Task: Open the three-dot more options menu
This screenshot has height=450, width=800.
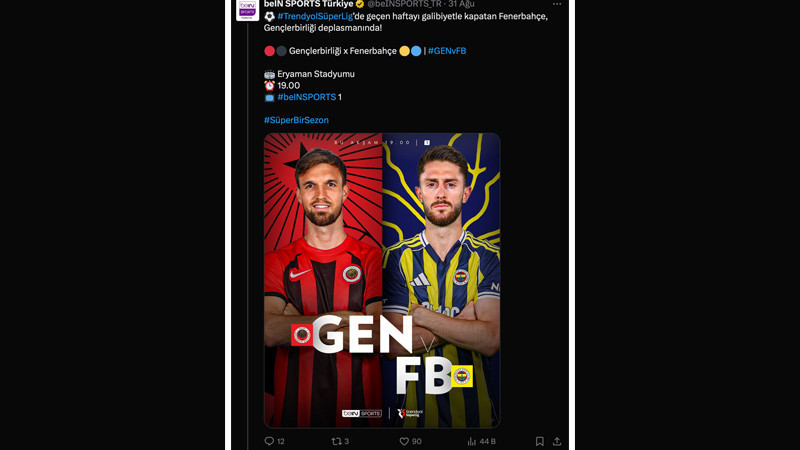Action: (557, 4)
